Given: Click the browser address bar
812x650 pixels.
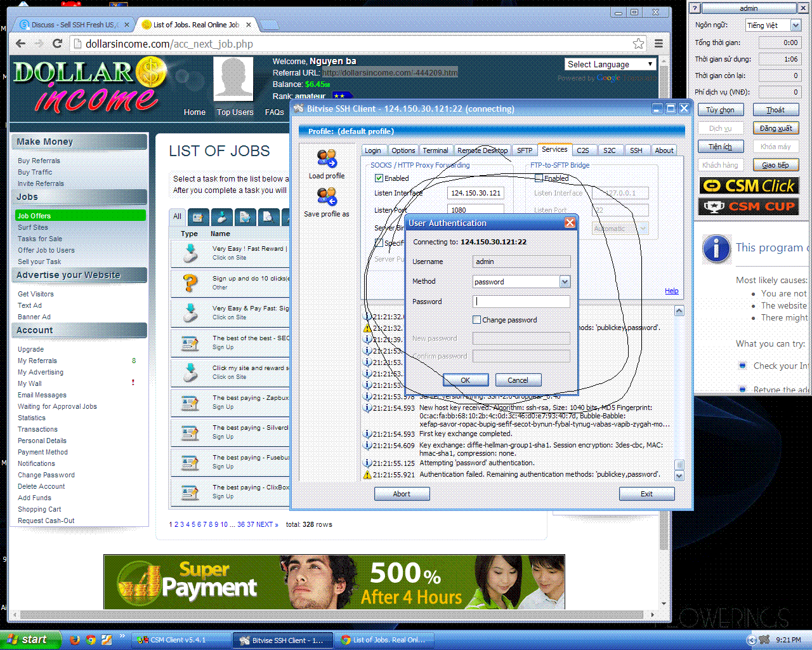Looking at the screenshot, I should 355,44.
